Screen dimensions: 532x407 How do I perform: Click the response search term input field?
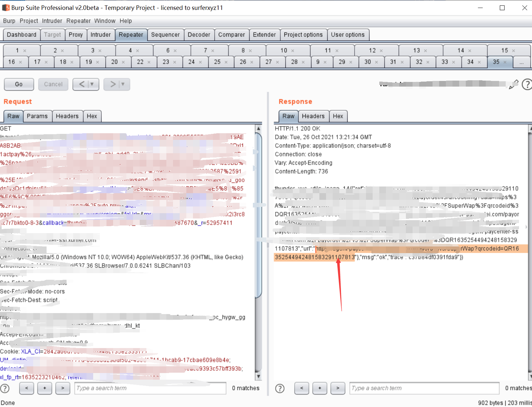[x=424, y=388]
